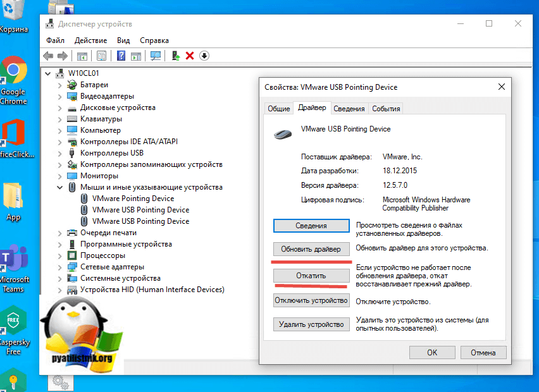Select VMware Pointing Device in tree
This screenshot has height=392, width=539.
pyautogui.click(x=133, y=199)
